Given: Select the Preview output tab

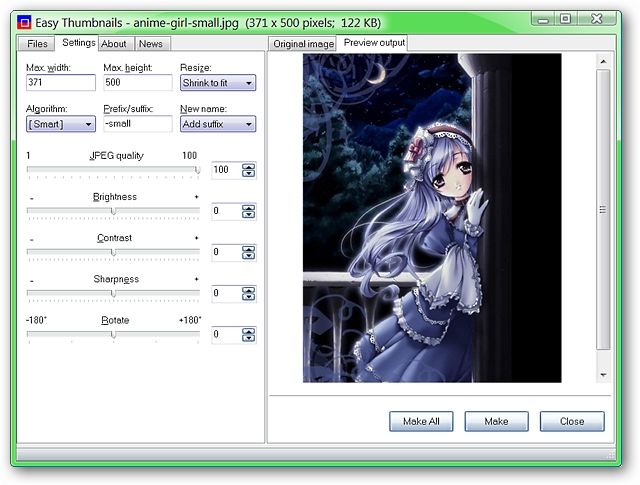Looking at the screenshot, I should (373, 43).
